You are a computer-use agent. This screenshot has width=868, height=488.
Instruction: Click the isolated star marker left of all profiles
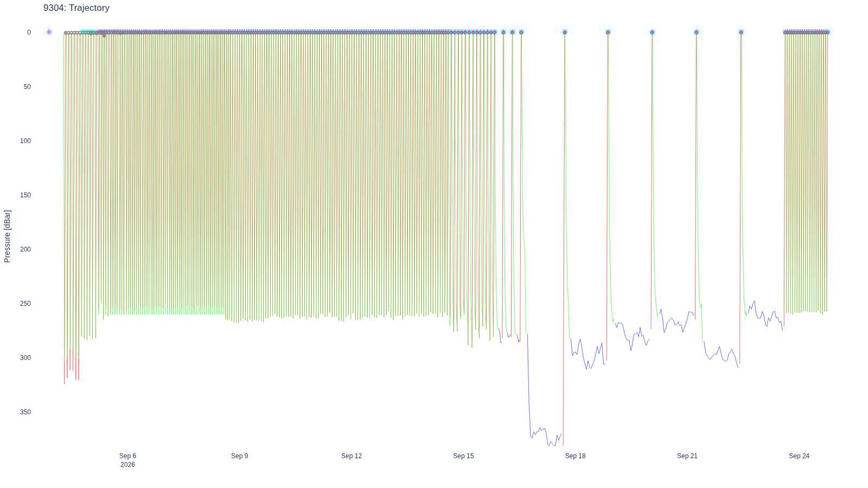49,32
